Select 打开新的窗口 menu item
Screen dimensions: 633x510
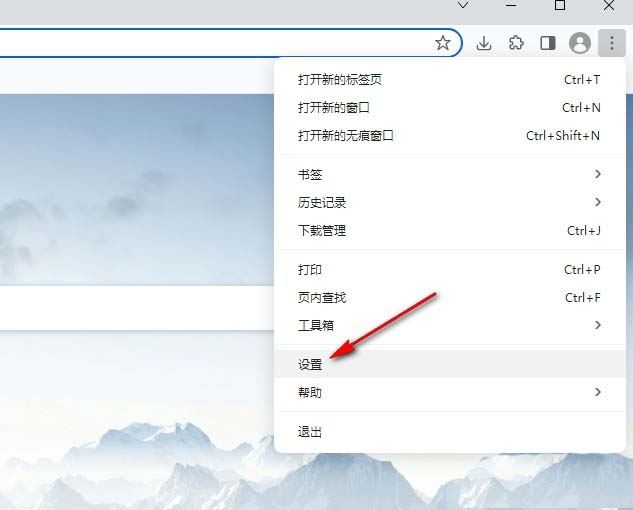coord(450,108)
